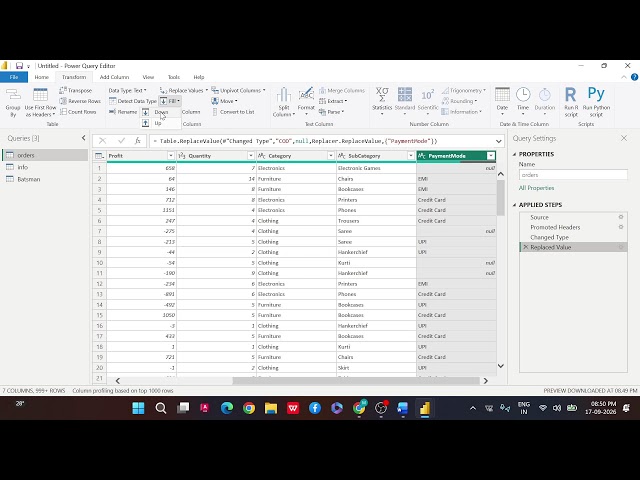The height and width of the screenshot is (480, 640).
Task: Switch to the Tools tab
Action: click(174, 77)
